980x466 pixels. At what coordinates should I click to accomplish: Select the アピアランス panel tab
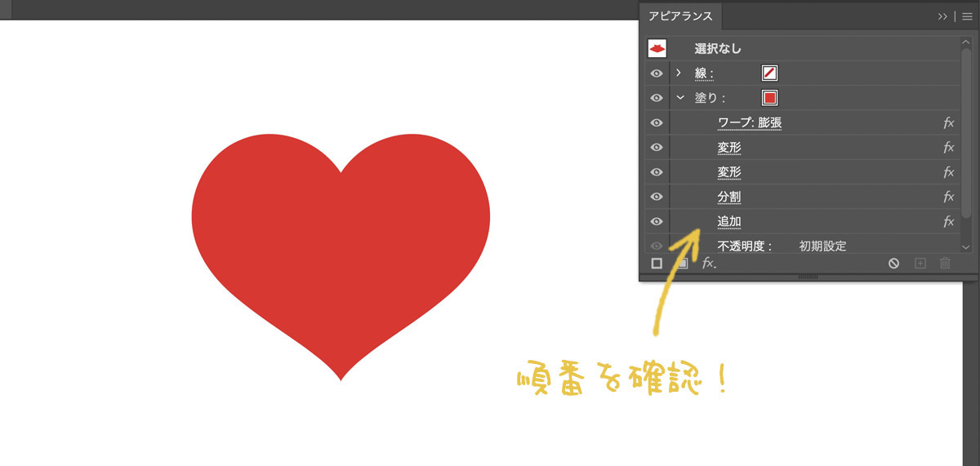679,16
